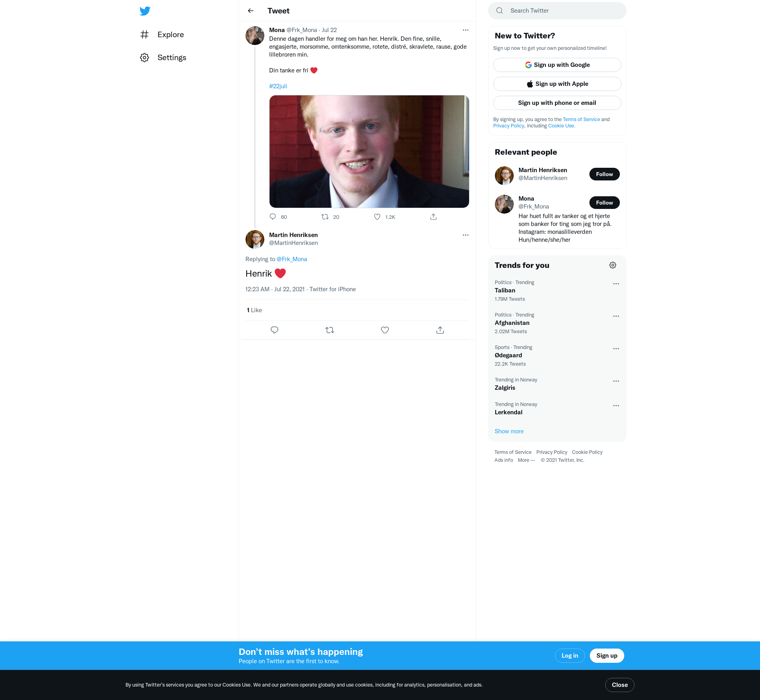
Task: Click Sign up with Google
Action: click(x=557, y=65)
